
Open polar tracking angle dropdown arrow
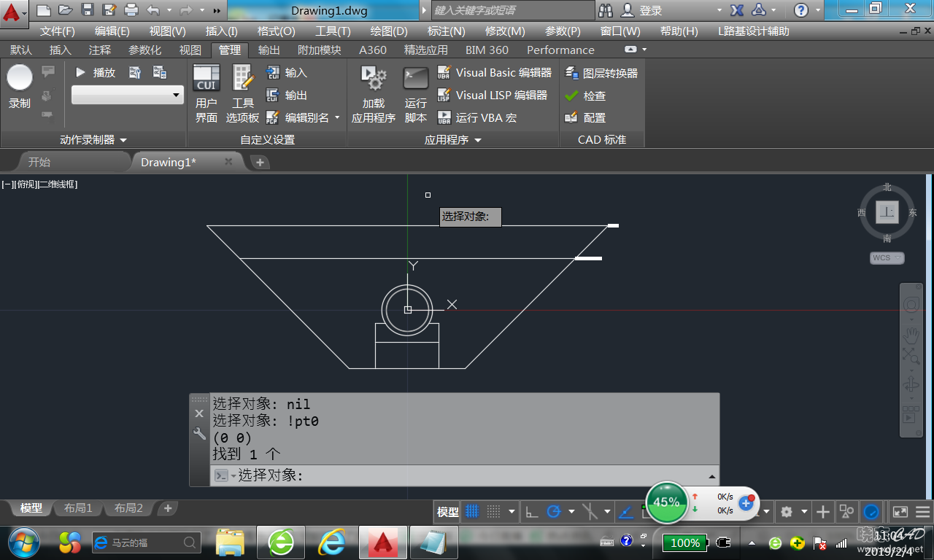[x=571, y=511]
